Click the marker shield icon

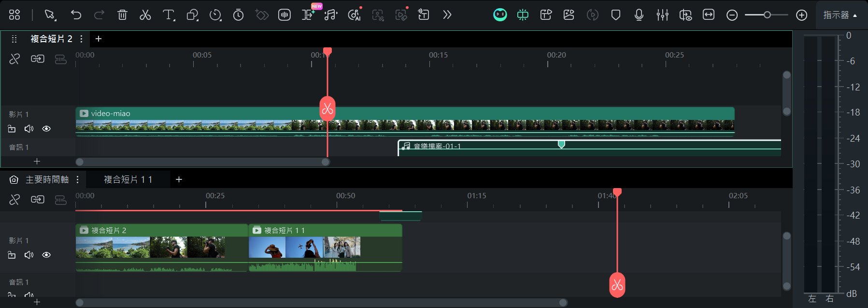click(x=615, y=15)
